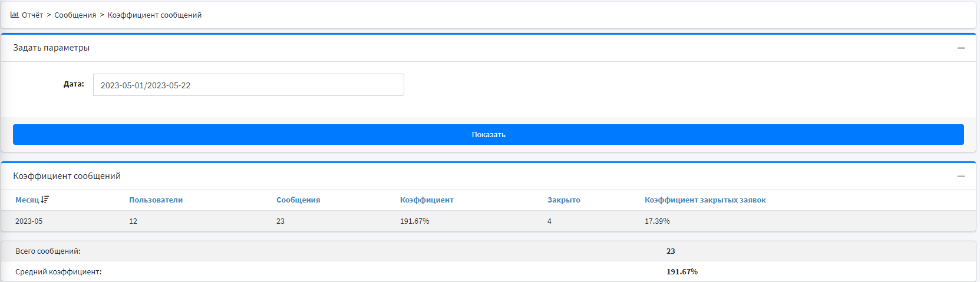Sort by the Коэффициент column header
Viewport: 980px width, 282px height.
(x=427, y=200)
